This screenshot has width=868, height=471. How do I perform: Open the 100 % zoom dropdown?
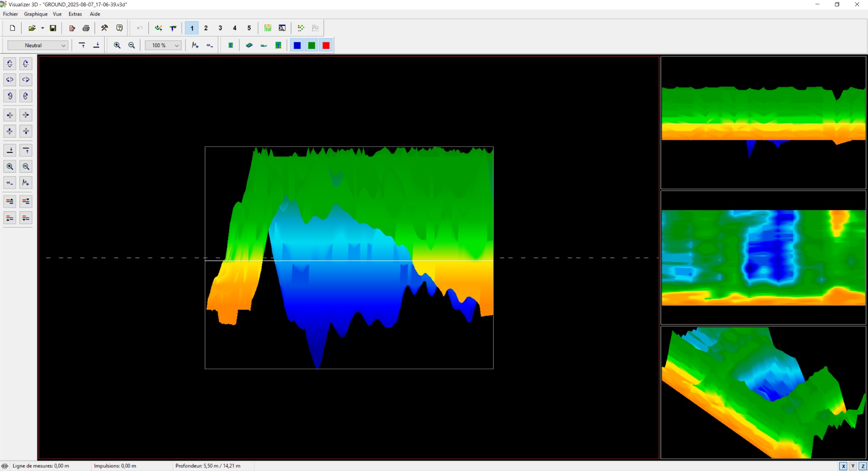pos(163,45)
